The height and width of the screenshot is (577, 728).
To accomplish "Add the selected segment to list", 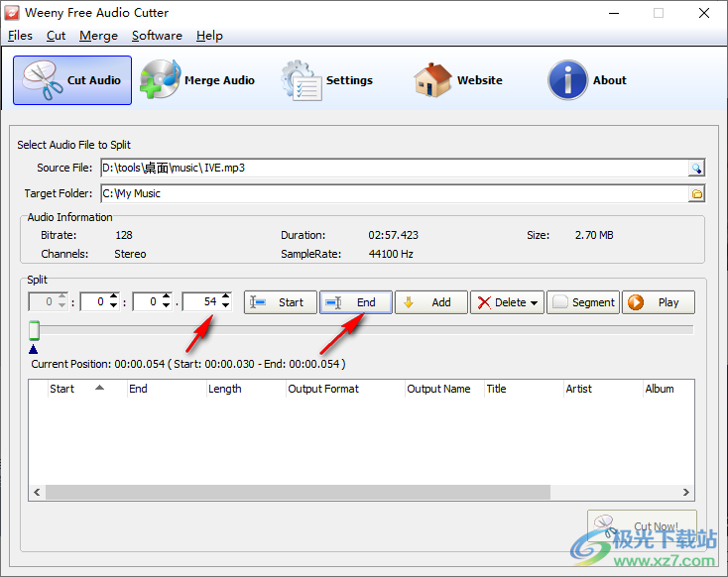I will (x=431, y=302).
